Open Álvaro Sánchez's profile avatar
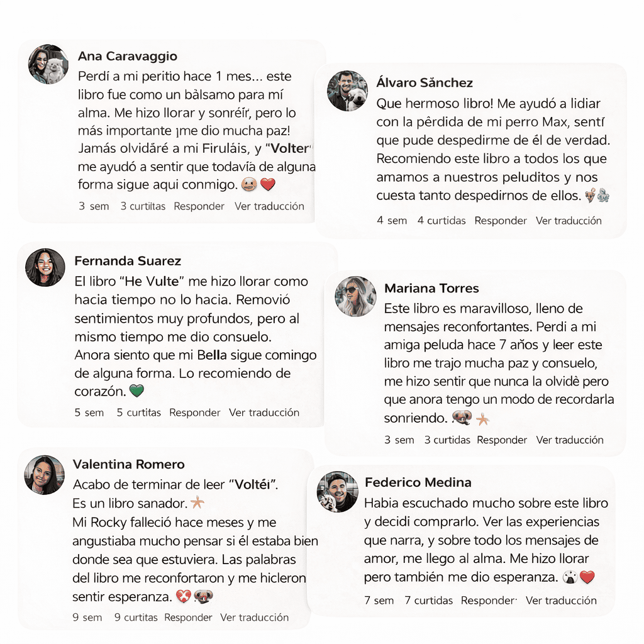 [347, 91]
